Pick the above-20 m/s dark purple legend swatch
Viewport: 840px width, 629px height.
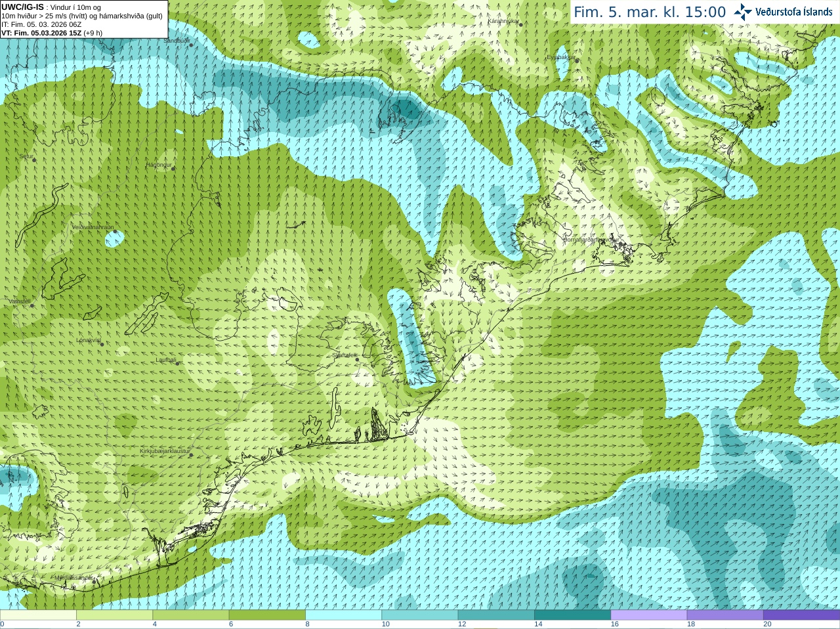pyautogui.click(x=801, y=615)
